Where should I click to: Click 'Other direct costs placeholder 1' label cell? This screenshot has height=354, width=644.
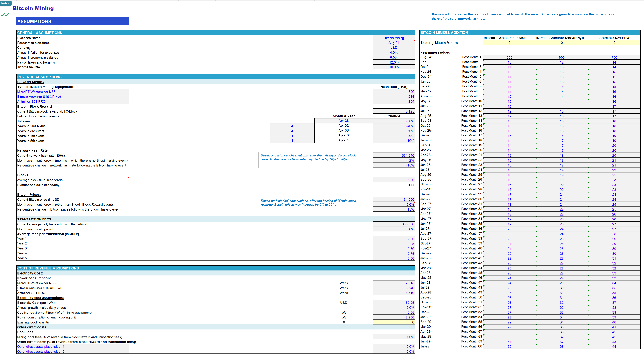tap(73, 346)
